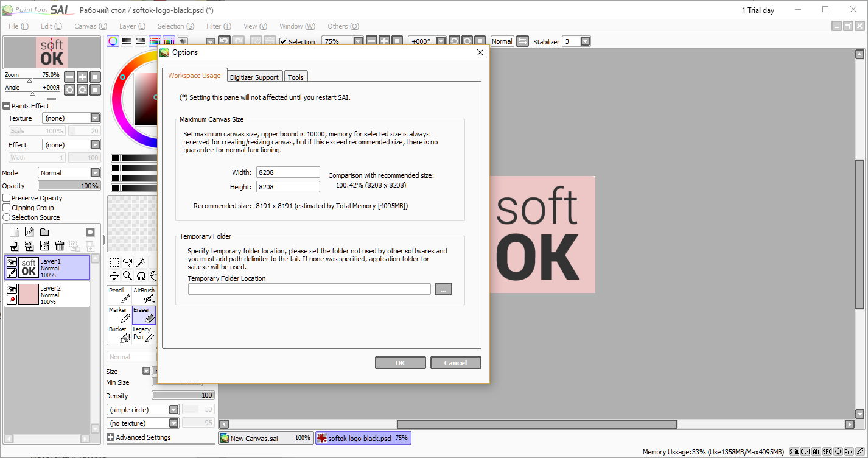The image size is (868, 458).
Task: Click Transfer Down layer icon
Action: pos(14,245)
